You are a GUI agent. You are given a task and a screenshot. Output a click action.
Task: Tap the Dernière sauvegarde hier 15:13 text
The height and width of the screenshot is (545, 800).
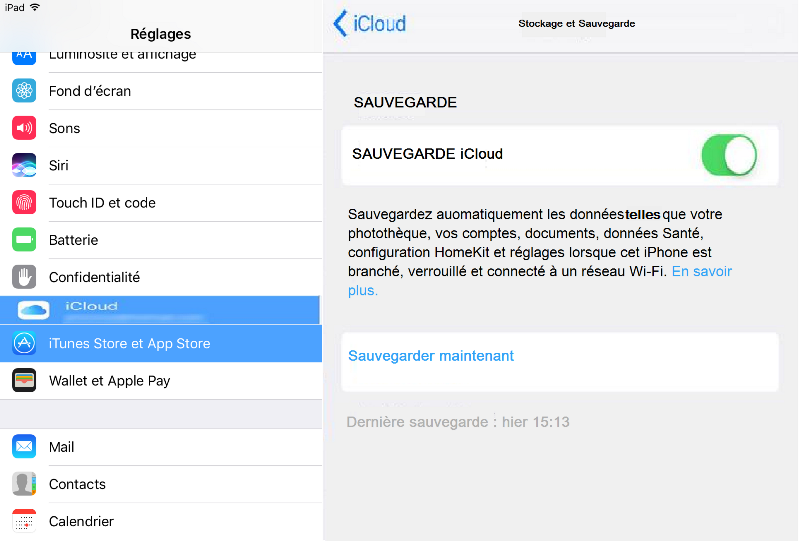pos(458,422)
